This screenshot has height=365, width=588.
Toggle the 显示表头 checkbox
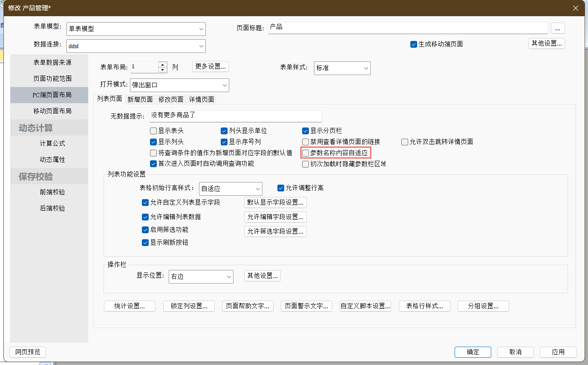coord(153,131)
